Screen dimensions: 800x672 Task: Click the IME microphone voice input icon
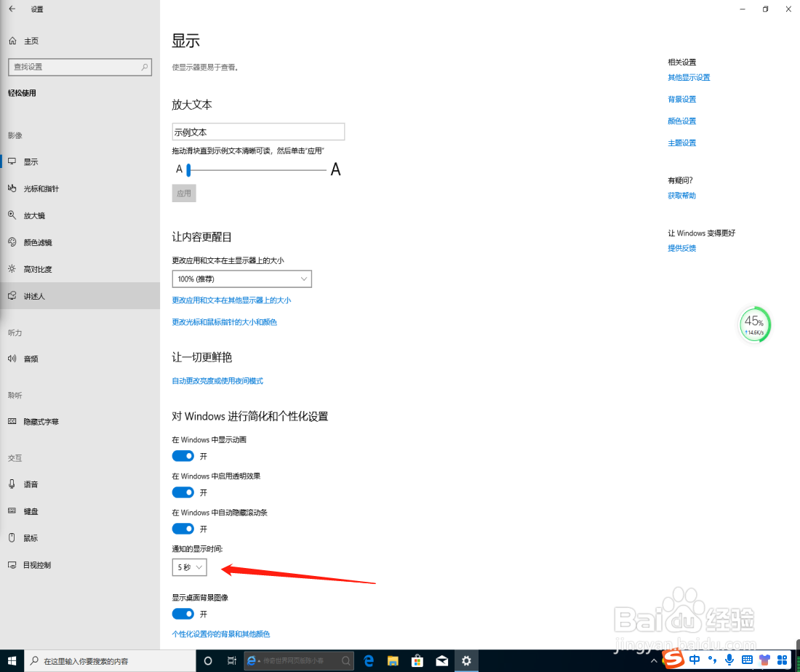(x=729, y=660)
